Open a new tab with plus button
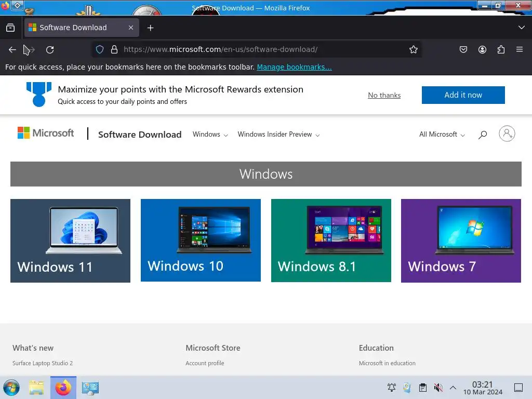 point(150,28)
